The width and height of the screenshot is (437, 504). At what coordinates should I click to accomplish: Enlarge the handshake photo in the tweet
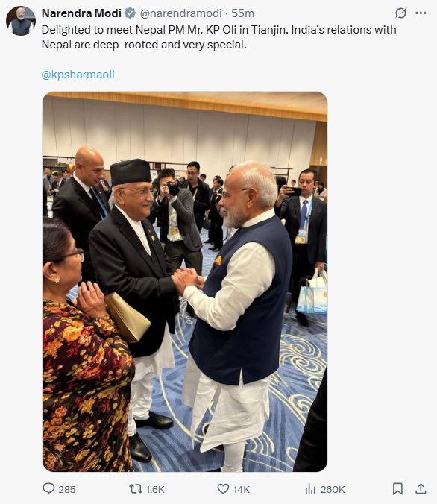(x=185, y=282)
